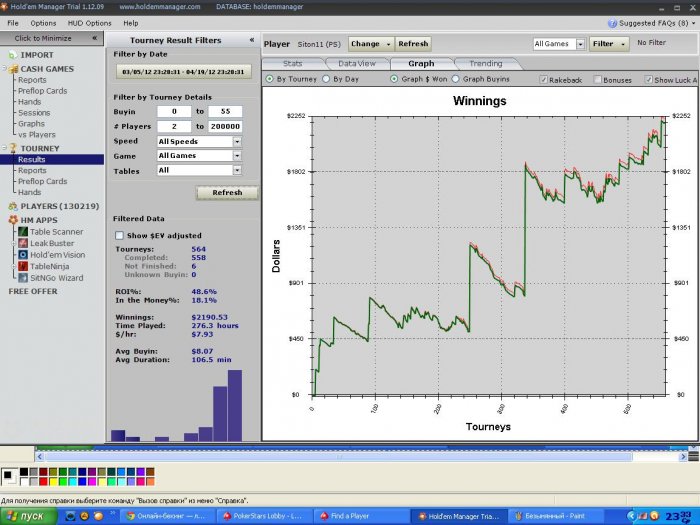Expand the Tables dropdown in filters
Viewport: 700px width, 525px height.
point(237,170)
